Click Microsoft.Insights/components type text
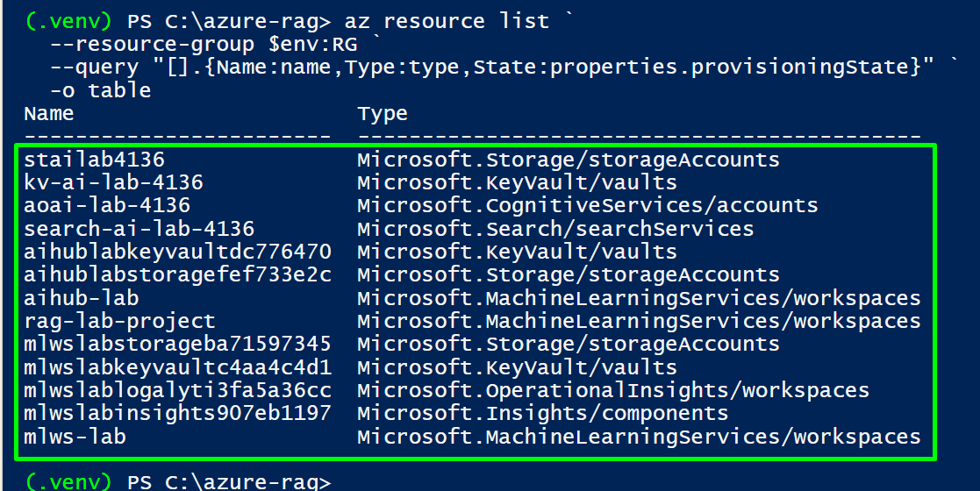 542,414
